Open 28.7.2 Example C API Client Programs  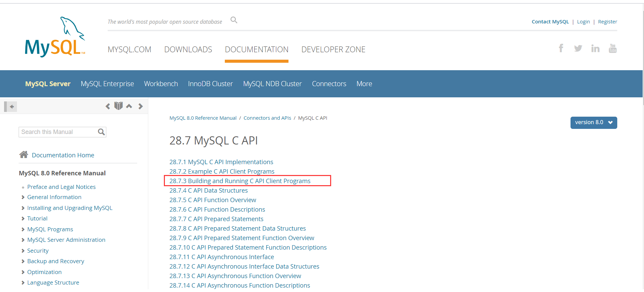point(222,172)
